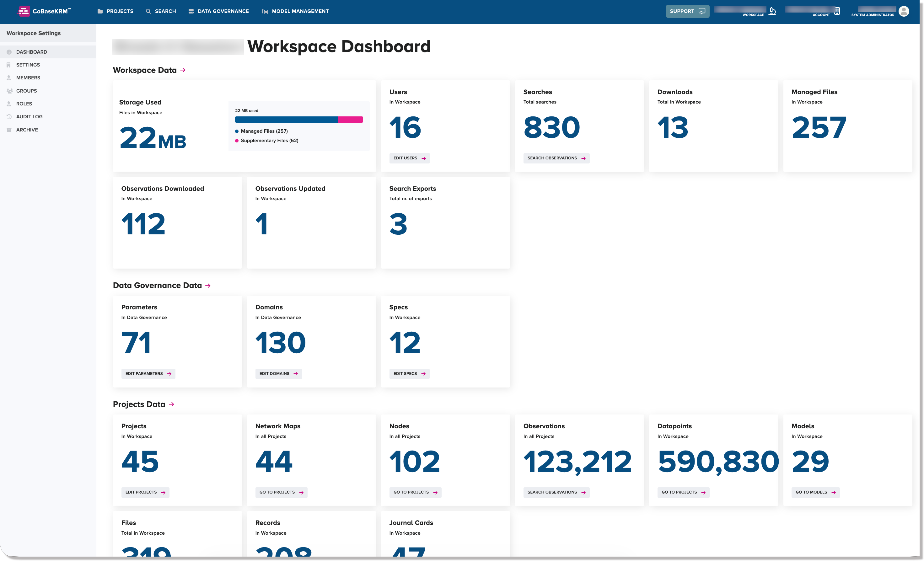Click the Edit Specs button
The width and height of the screenshot is (924, 561).
coord(409,373)
